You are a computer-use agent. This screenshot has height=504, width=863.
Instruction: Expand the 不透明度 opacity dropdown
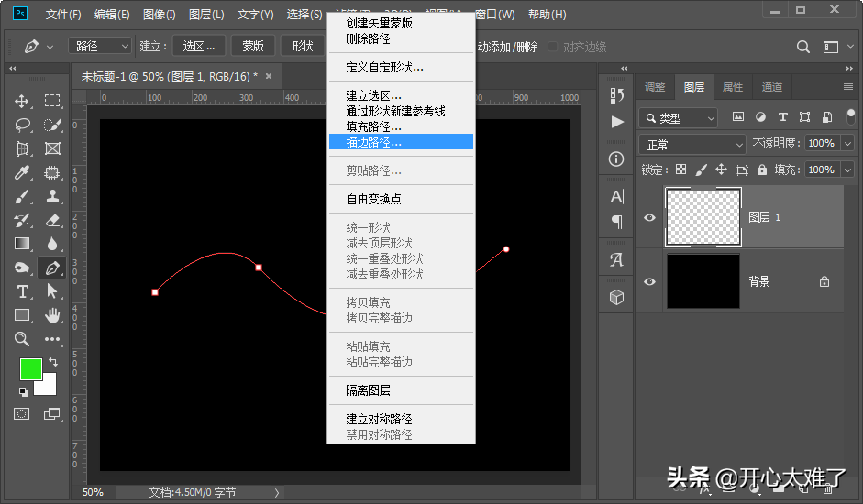[x=846, y=144]
